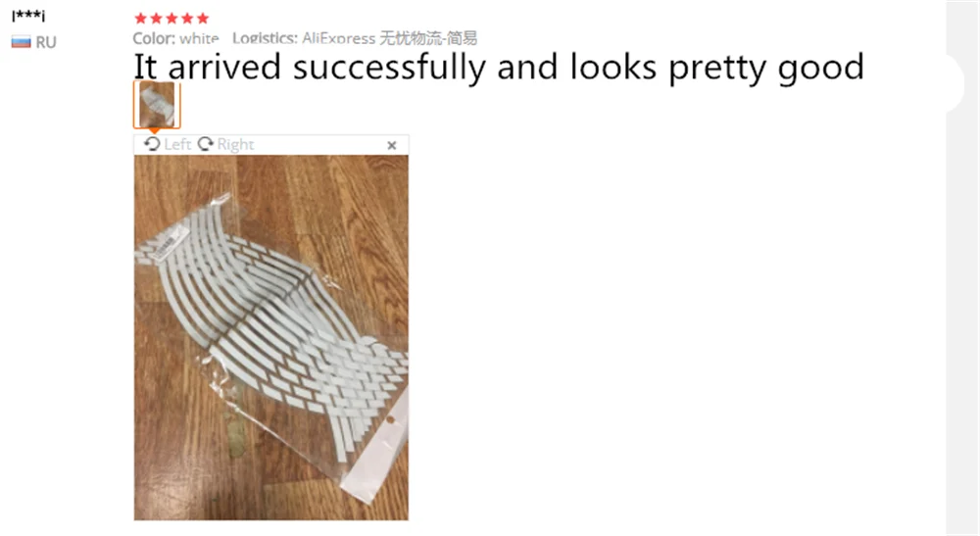This screenshot has height=536, width=980.
Task: Click the Logistics AliExpress shipping text
Action: point(355,39)
